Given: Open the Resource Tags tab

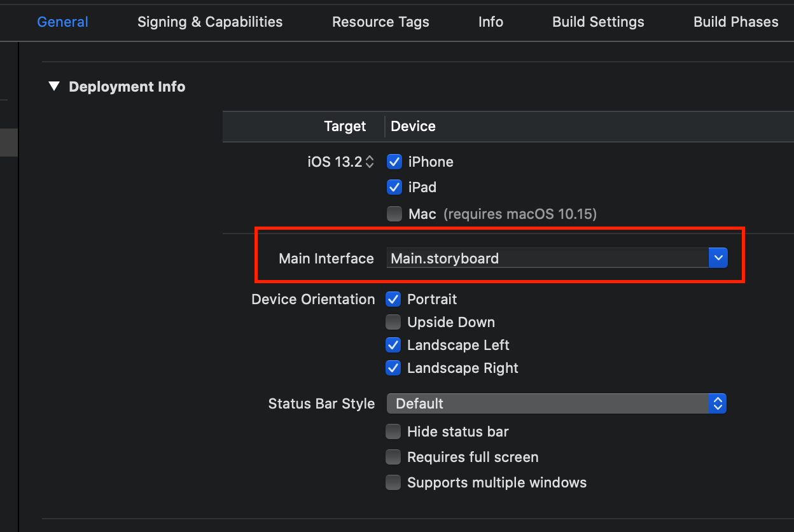Looking at the screenshot, I should coord(380,22).
